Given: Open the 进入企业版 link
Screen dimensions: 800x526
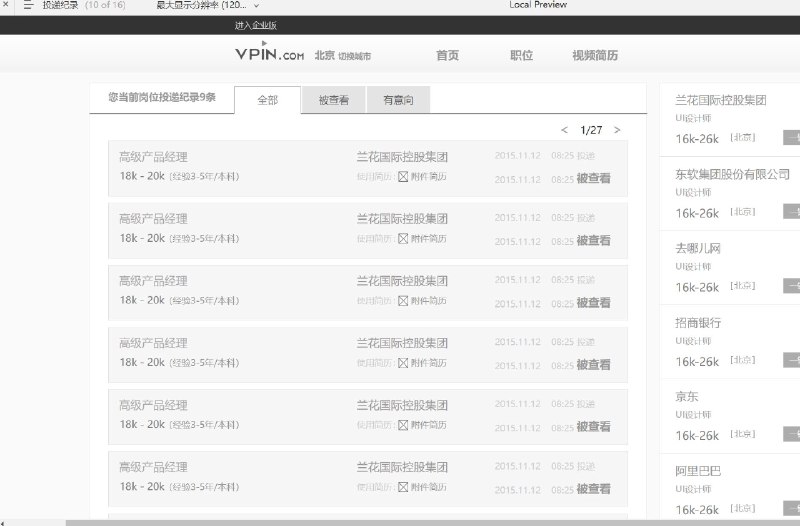Looking at the screenshot, I should tap(256, 25).
